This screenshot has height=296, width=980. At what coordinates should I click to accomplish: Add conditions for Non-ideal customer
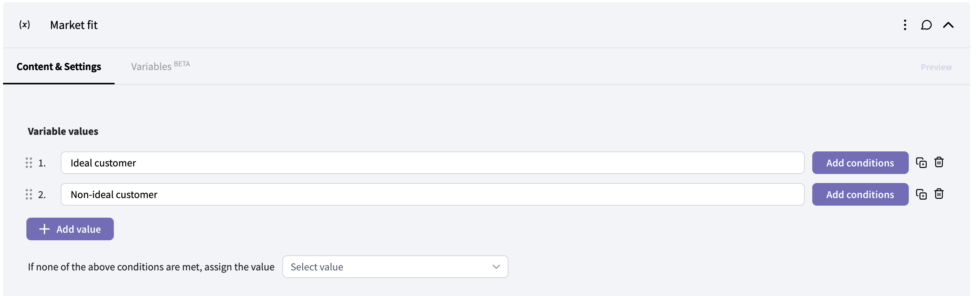tap(860, 195)
